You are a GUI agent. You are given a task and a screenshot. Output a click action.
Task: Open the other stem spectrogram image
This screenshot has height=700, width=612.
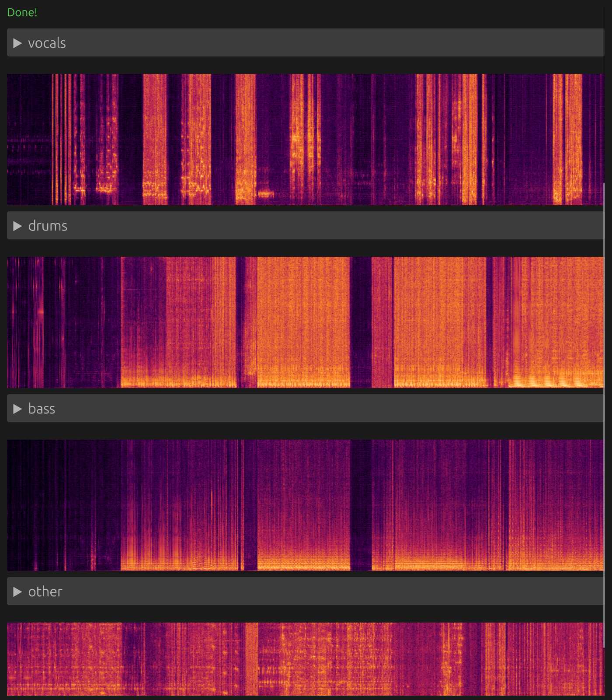(x=305, y=659)
